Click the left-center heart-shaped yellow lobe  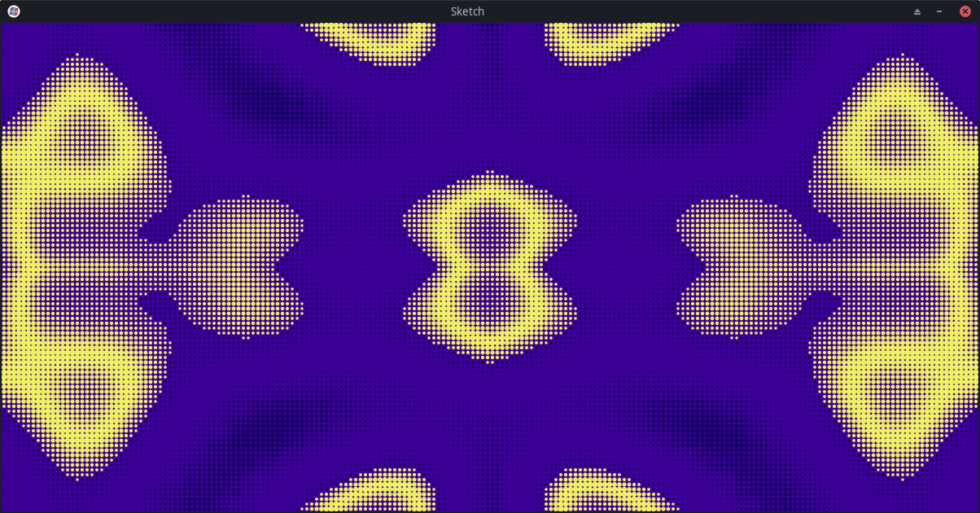[x=236, y=266]
